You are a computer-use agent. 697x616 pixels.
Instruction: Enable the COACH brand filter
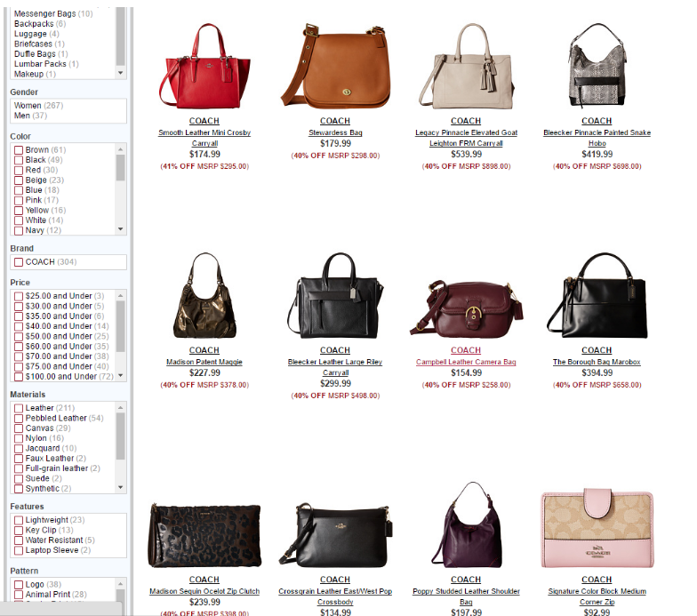(18, 262)
